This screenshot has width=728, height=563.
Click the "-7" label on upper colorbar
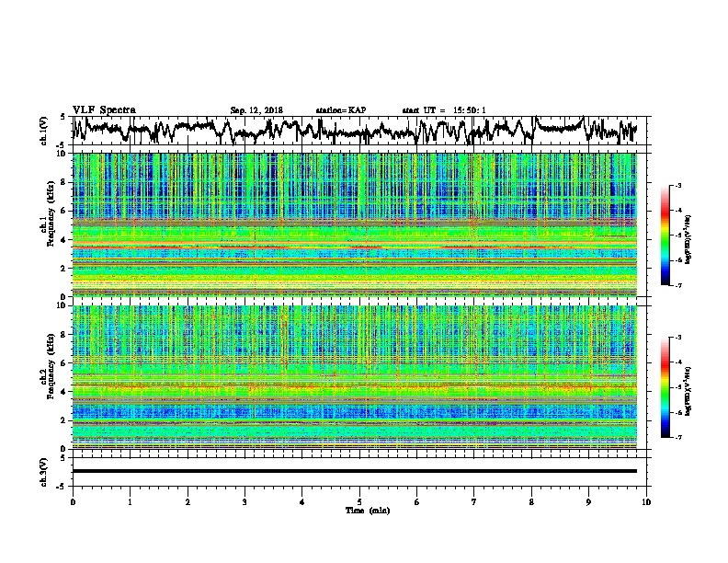tap(677, 285)
